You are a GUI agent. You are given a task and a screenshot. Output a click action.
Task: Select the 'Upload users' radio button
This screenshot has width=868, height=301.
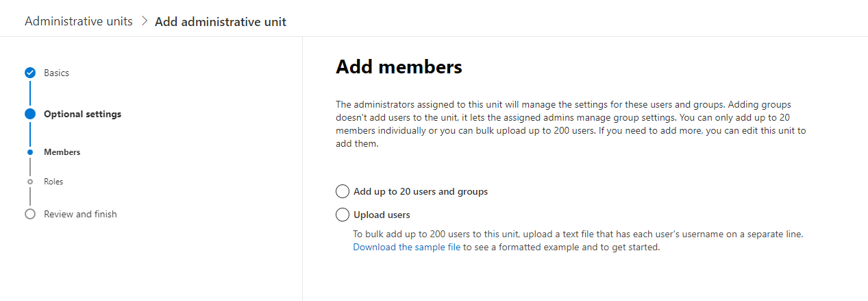[x=343, y=215]
